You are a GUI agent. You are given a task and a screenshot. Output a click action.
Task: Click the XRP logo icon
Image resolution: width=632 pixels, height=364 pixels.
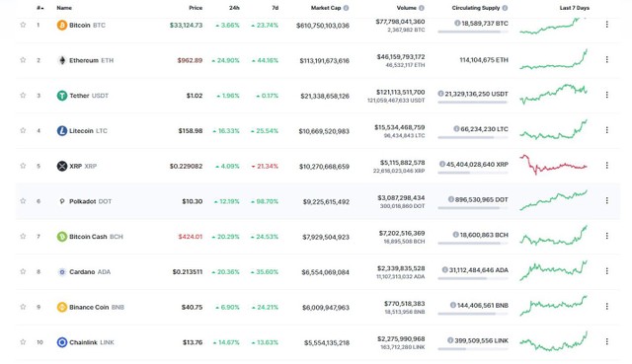[x=61, y=167]
